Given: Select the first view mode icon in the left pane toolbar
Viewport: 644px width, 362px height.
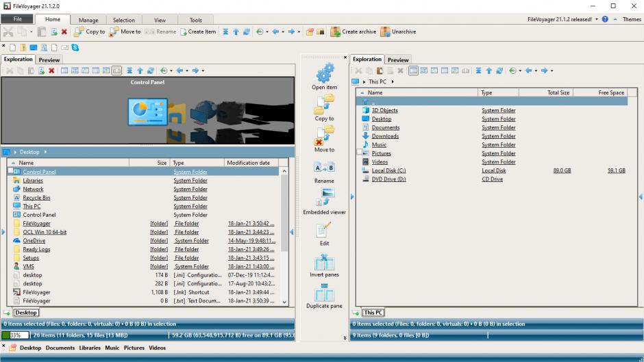Looking at the screenshot, I should coord(64,70).
